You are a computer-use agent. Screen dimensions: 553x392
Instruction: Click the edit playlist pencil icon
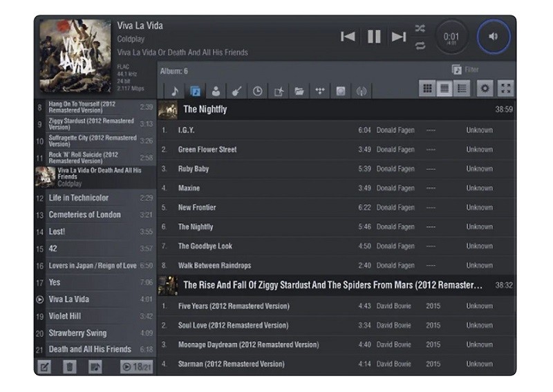(44, 367)
